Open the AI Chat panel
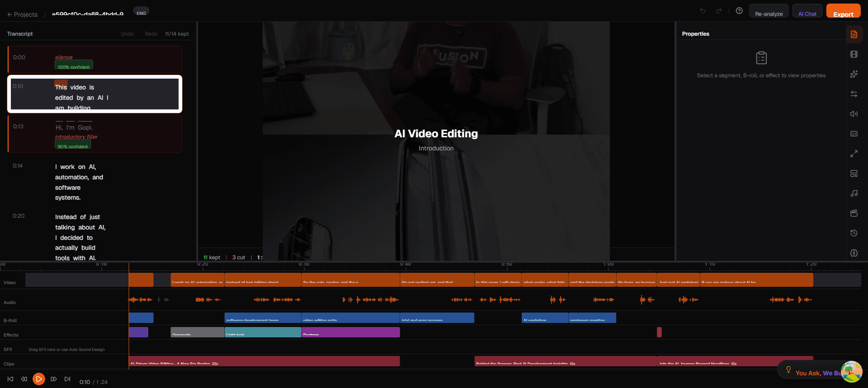This screenshot has width=868, height=388. click(x=807, y=12)
